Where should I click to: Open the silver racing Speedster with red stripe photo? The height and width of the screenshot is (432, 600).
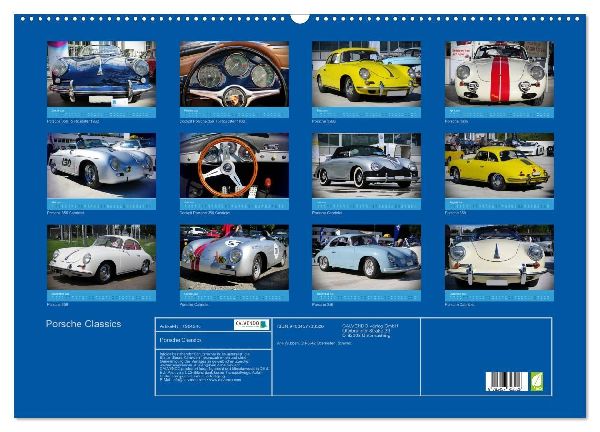click(x=234, y=257)
